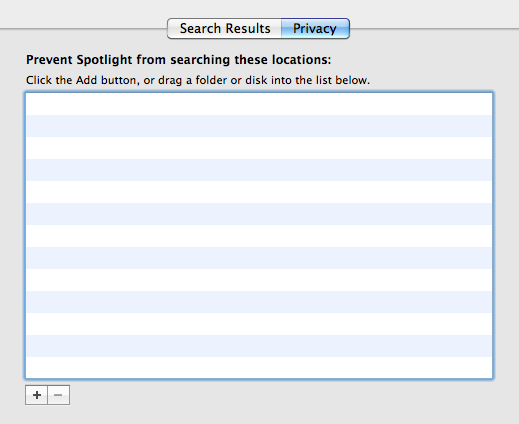Click the last row of the locations list
The width and height of the screenshot is (519, 424).
(259, 367)
